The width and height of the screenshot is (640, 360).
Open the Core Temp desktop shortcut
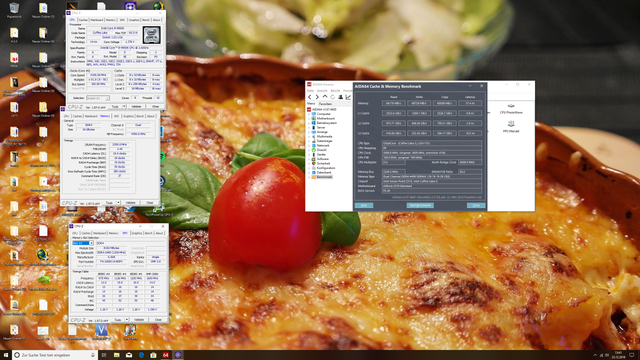pos(130,333)
